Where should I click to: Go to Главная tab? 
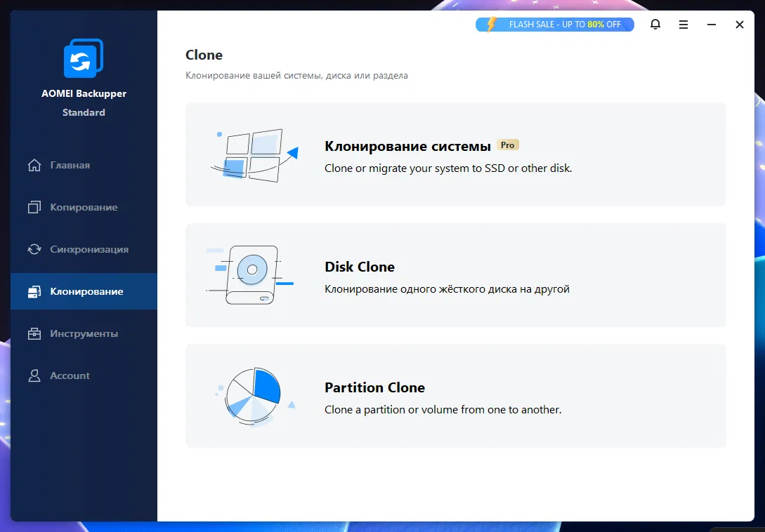click(x=84, y=165)
